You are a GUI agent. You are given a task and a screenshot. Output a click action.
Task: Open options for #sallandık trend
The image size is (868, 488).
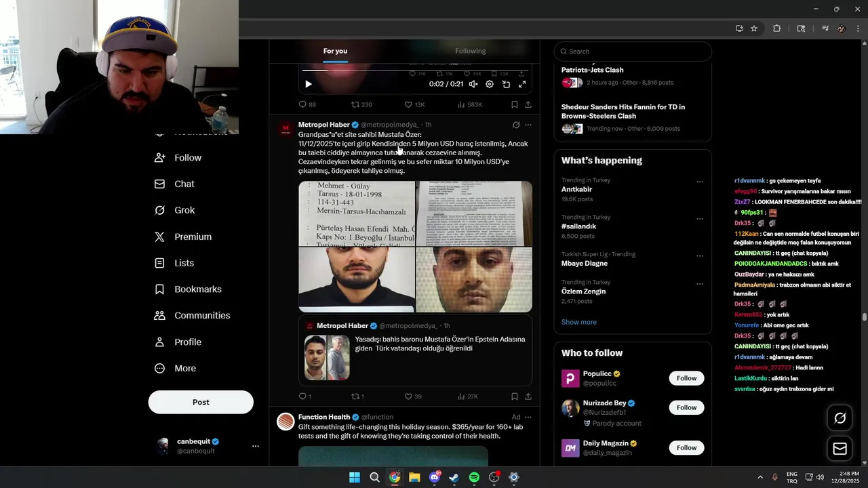point(700,219)
